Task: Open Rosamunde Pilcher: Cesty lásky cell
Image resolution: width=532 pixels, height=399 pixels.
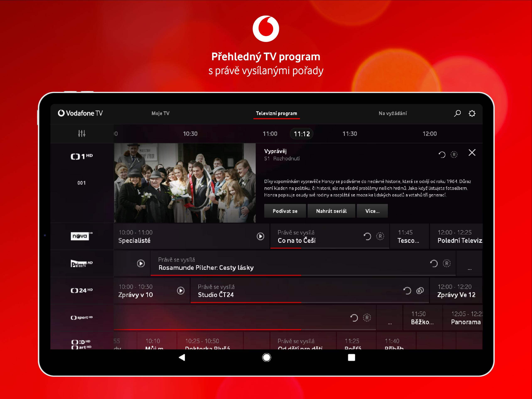Action: 303,263
